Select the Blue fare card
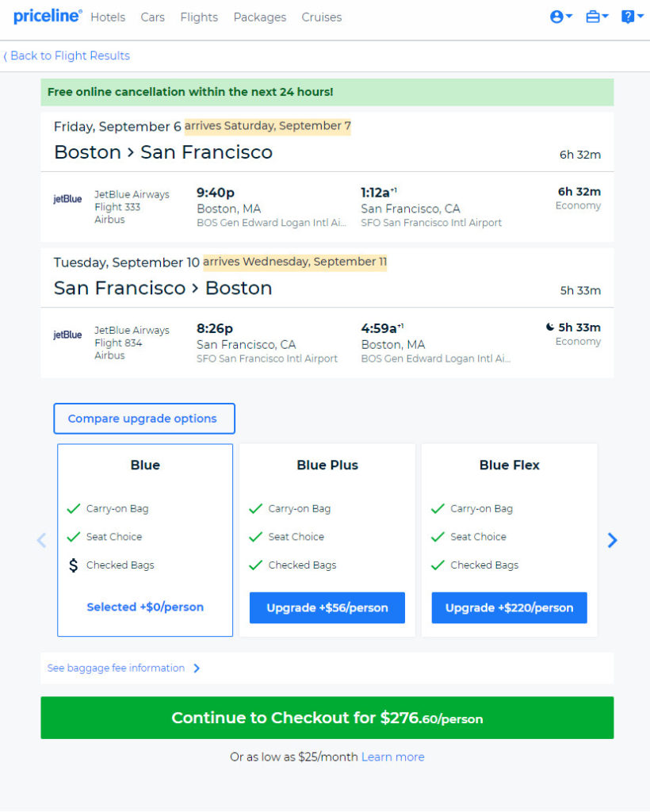Screen dimensions: 650x812 [x=145, y=540]
